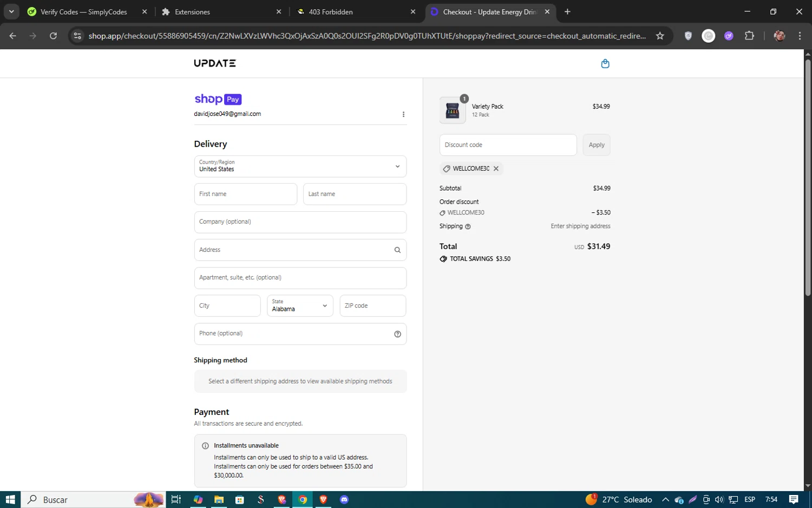
Task: Click the Variety Pack product thumbnail
Action: (x=453, y=110)
